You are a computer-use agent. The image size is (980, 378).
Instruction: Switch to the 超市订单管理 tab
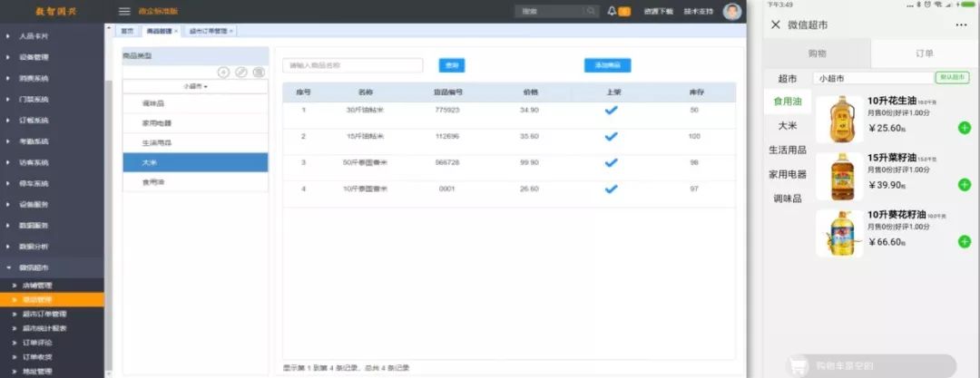point(210,31)
